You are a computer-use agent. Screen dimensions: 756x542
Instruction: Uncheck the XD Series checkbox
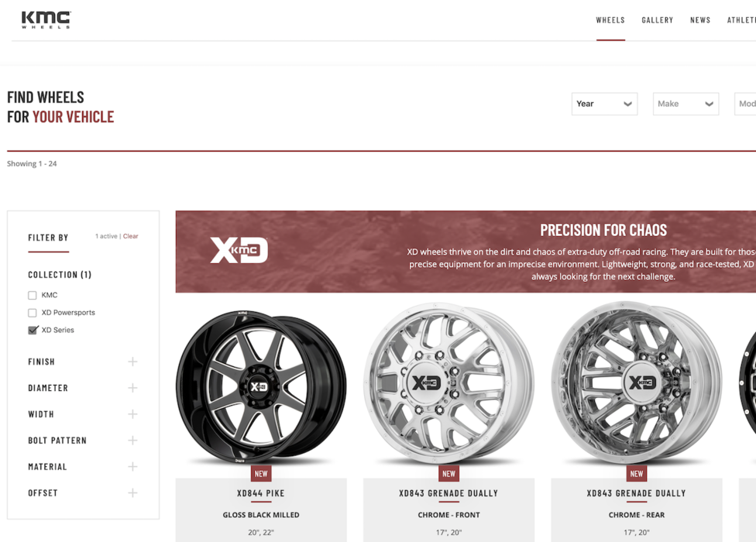pos(33,330)
